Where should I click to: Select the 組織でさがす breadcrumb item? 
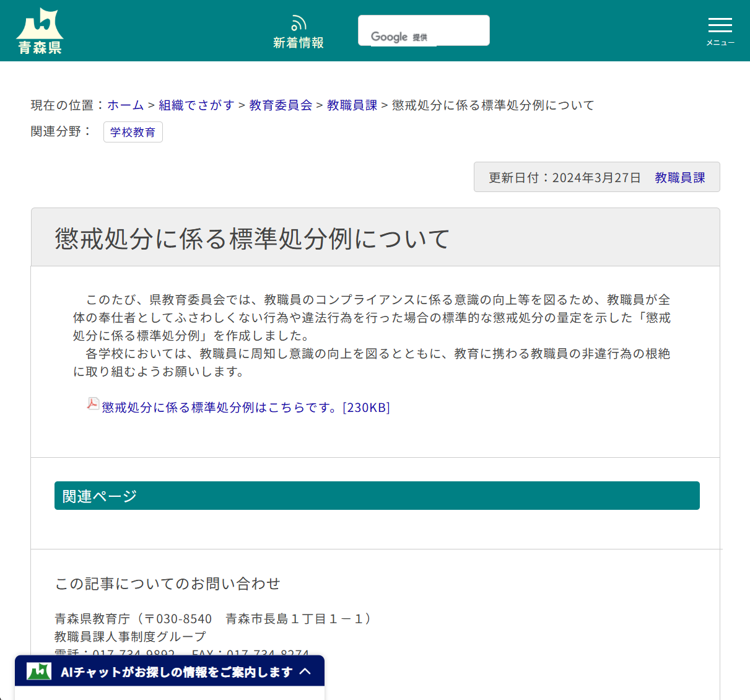point(196,105)
